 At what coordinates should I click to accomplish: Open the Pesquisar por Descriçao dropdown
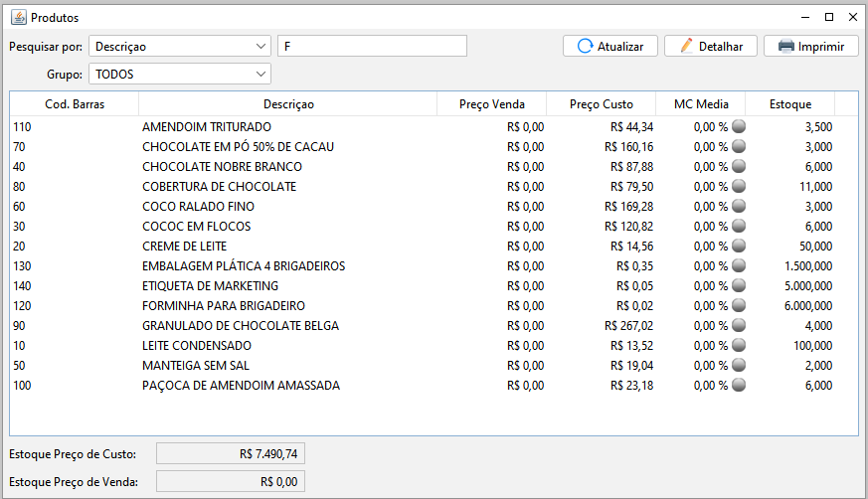[x=179, y=46]
